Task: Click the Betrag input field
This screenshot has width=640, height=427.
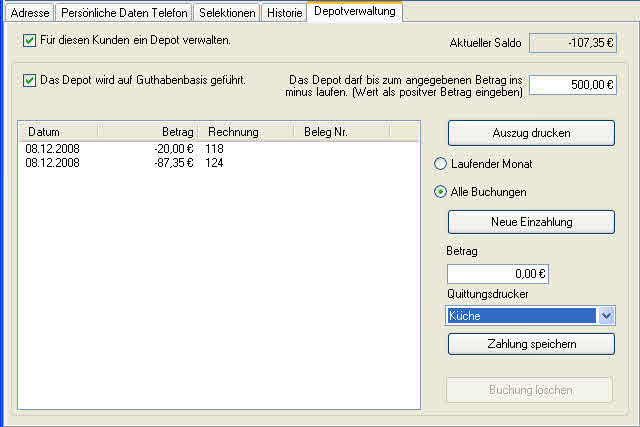Action: 497,274
